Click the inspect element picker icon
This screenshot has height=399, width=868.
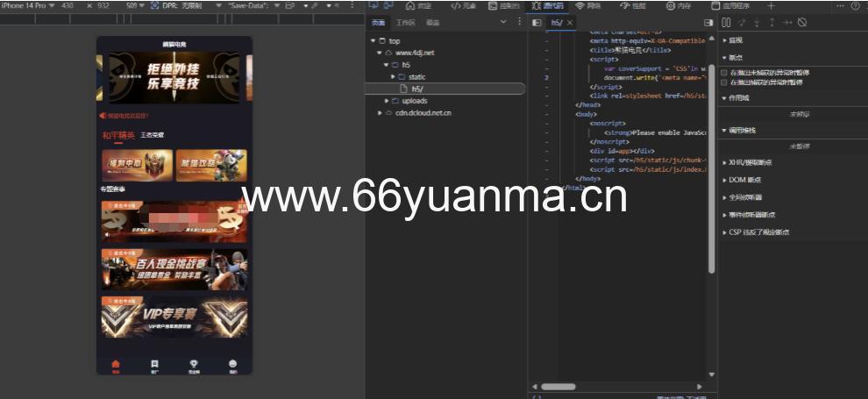(374, 5)
